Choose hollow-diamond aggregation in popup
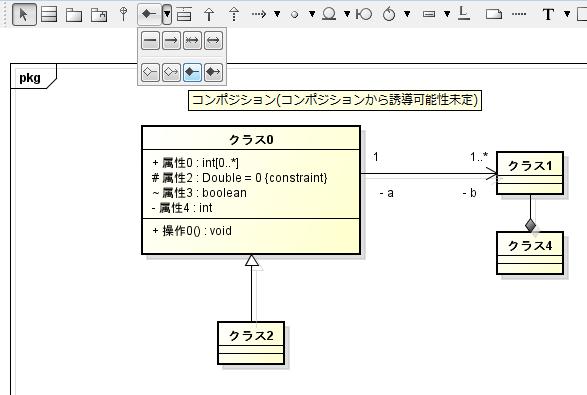The width and height of the screenshot is (587, 395). tap(150, 72)
